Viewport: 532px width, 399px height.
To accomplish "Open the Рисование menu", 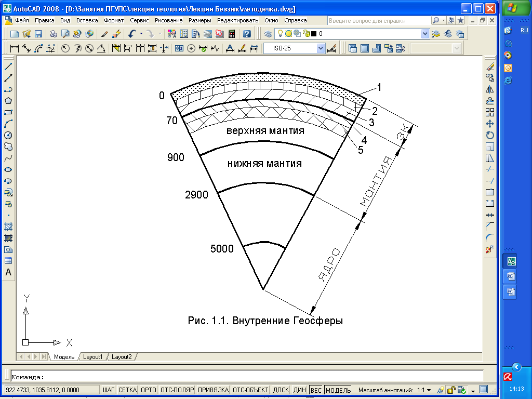I will click(x=169, y=20).
